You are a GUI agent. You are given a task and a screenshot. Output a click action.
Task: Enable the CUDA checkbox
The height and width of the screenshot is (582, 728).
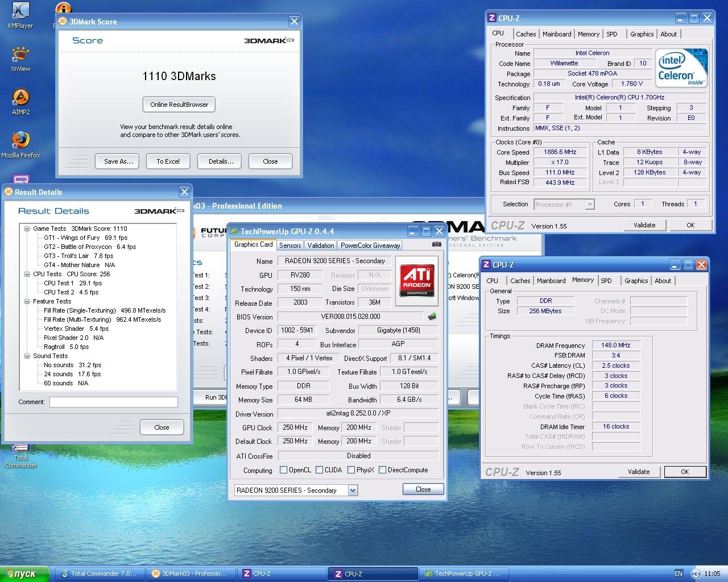[319, 470]
